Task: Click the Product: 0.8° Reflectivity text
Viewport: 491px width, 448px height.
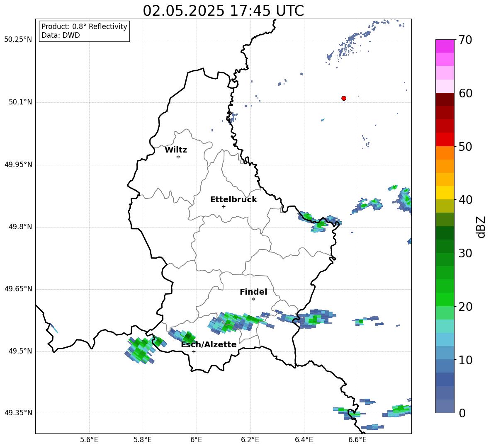Action: (84, 27)
